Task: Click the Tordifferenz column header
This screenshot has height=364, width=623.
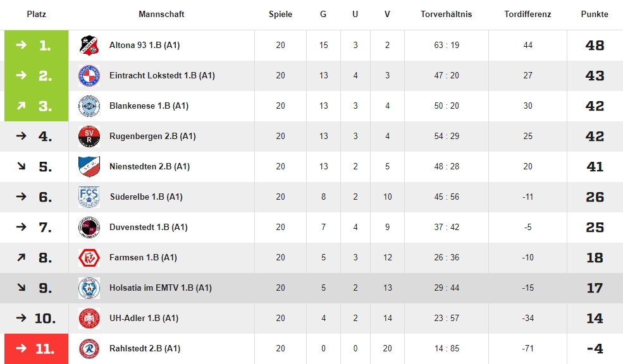Action: click(x=527, y=14)
